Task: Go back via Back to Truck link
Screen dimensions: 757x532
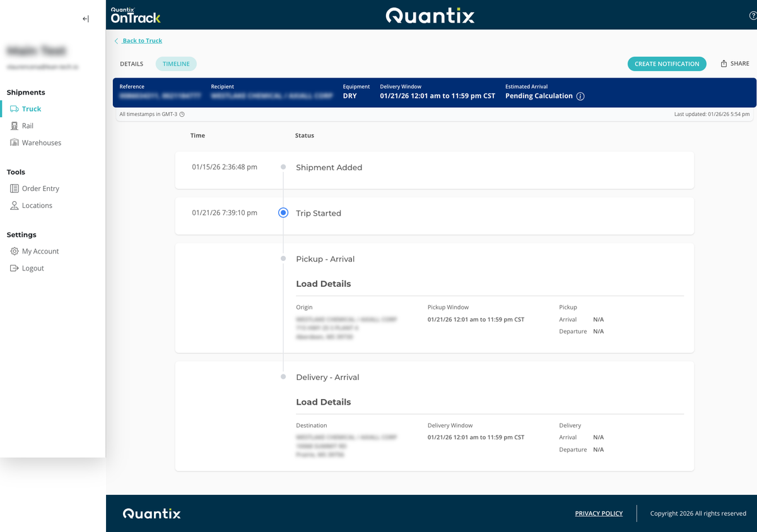Action: pyautogui.click(x=142, y=41)
